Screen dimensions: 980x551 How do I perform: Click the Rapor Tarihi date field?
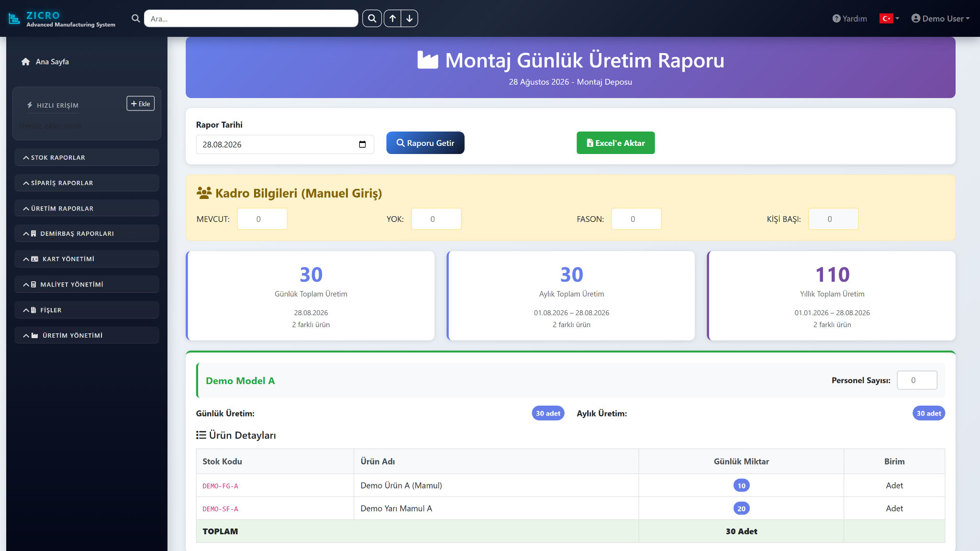(x=285, y=144)
